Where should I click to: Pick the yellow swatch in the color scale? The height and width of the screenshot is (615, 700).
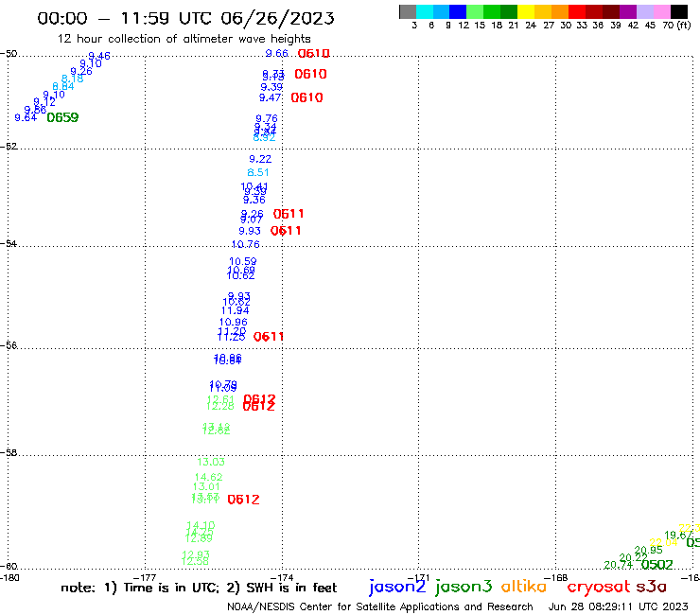click(x=526, y=11)
